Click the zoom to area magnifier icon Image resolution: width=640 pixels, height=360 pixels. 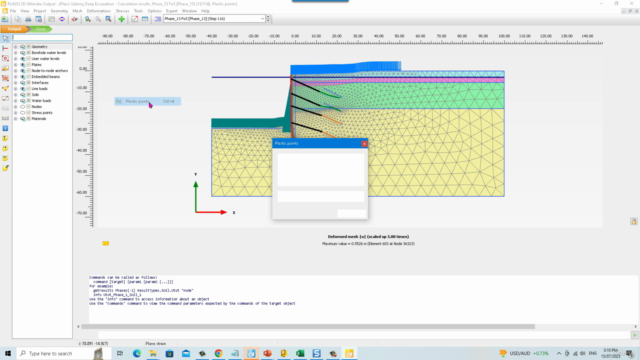pyautogui.click(x=108, y=19)
